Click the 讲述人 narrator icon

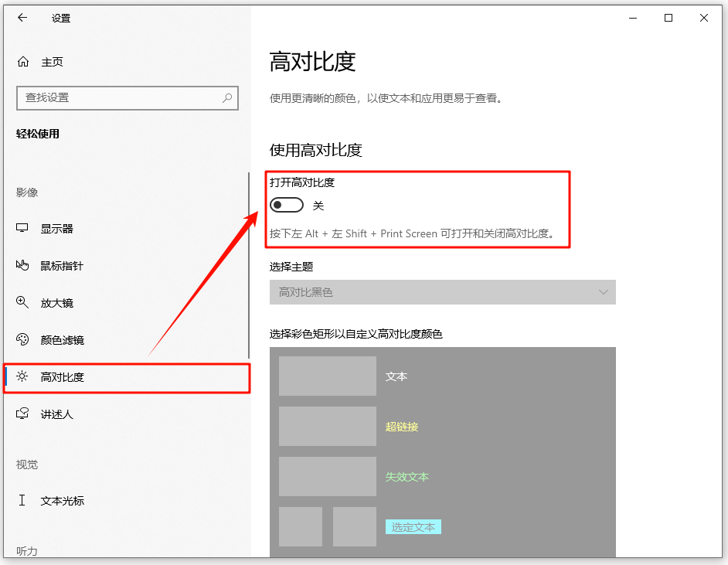coord(22,414)
